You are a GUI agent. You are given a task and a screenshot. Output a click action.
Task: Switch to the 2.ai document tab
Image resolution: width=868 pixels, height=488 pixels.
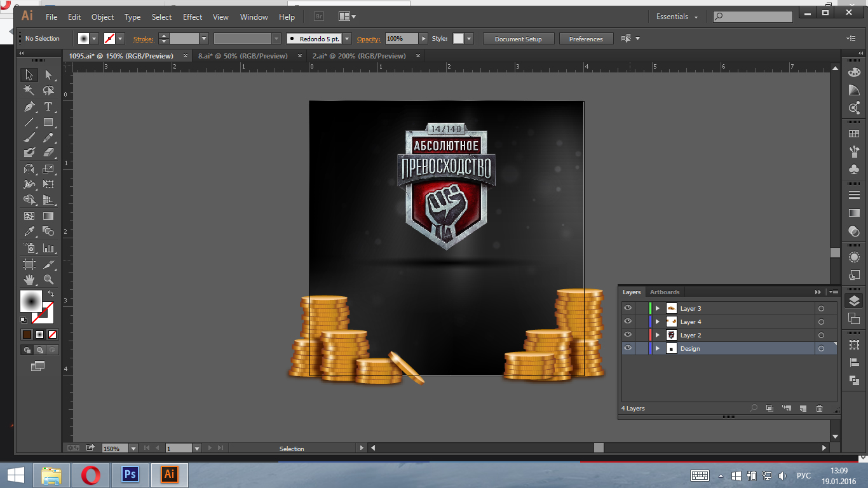pos(359,56)
